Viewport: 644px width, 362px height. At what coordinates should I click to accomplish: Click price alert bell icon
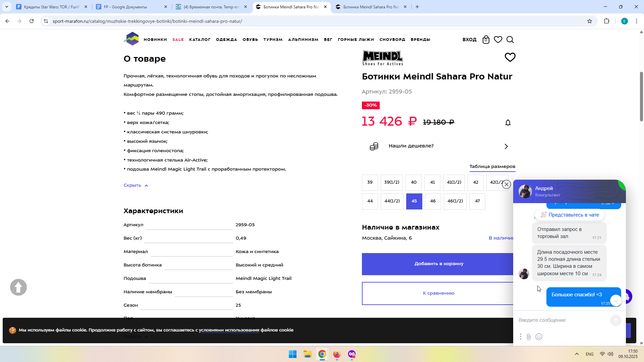pyautogui.click(x=508, y=123)
